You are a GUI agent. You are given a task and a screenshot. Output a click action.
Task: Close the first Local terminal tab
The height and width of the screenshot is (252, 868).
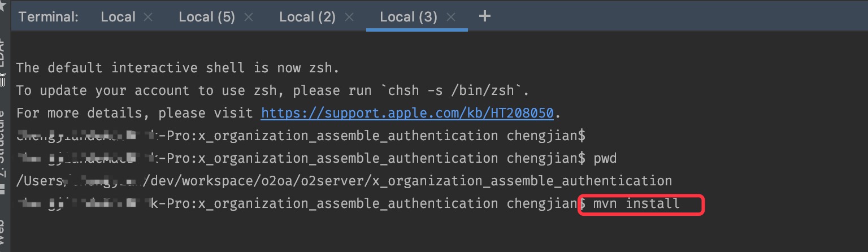[x=148, y=17]
